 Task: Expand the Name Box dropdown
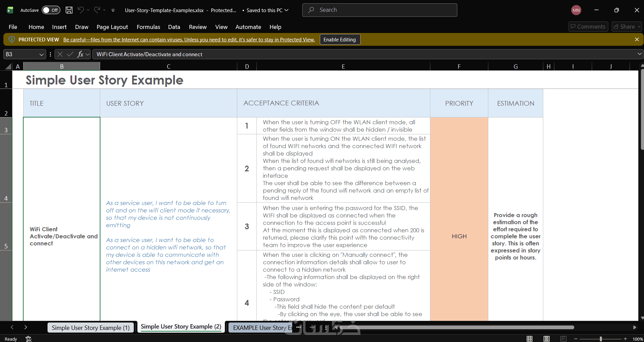41,54
